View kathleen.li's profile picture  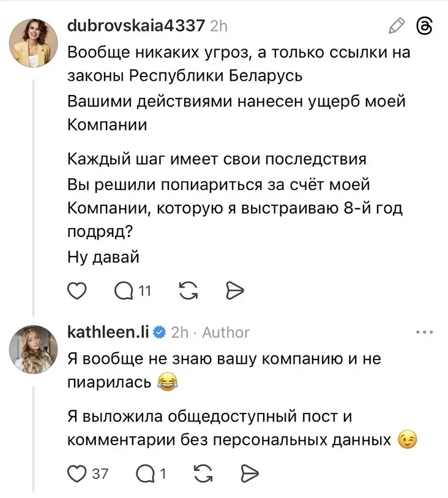point(33,349)
